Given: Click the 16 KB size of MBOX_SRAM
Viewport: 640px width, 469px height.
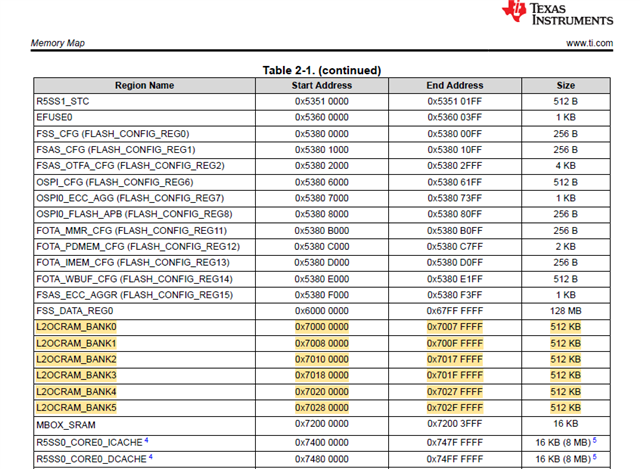Looking at the screenshot, I should click(x=566, y=424).
